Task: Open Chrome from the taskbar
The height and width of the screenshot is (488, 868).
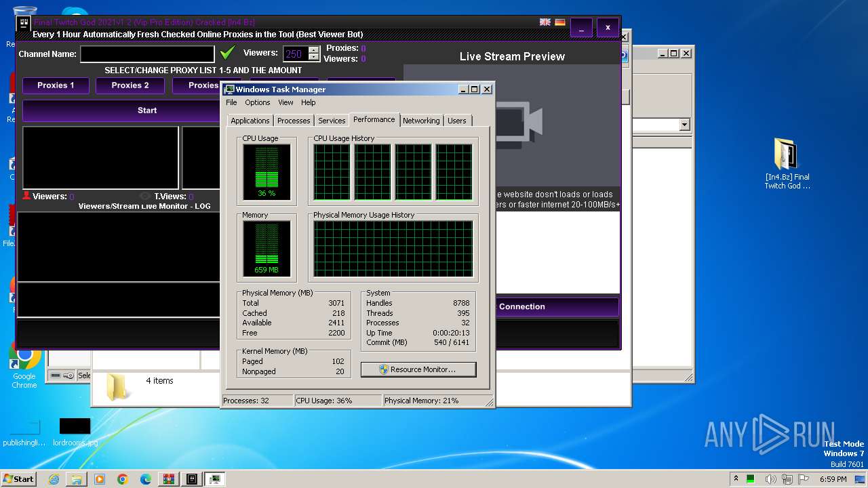Action: click(123, 479)
